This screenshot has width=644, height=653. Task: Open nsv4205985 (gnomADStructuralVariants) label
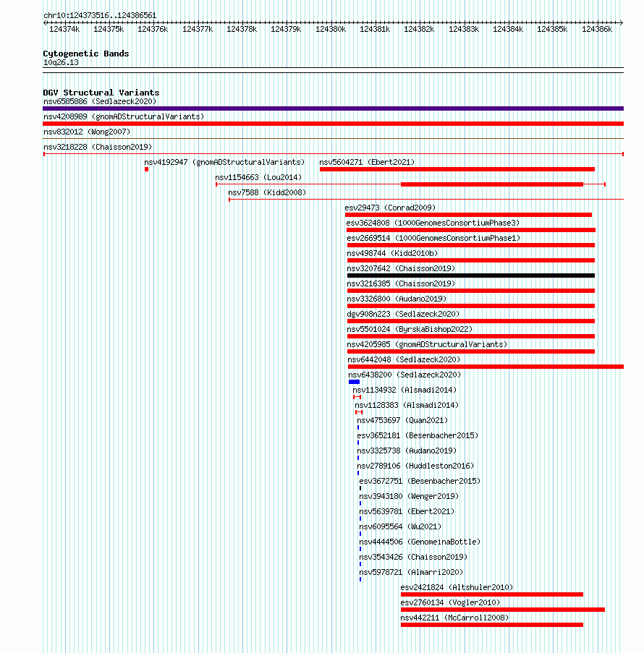(x=427, y=345)
